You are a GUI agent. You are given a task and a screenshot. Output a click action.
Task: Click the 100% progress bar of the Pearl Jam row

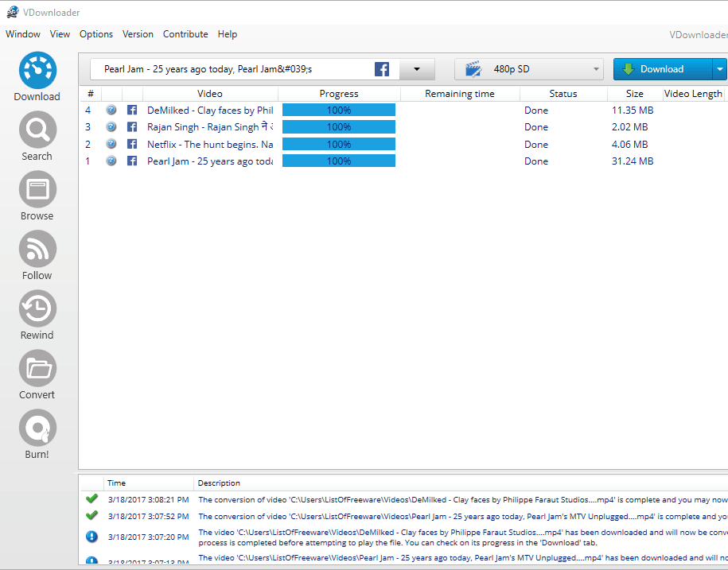pyautogui.click(x=339, y=161)
